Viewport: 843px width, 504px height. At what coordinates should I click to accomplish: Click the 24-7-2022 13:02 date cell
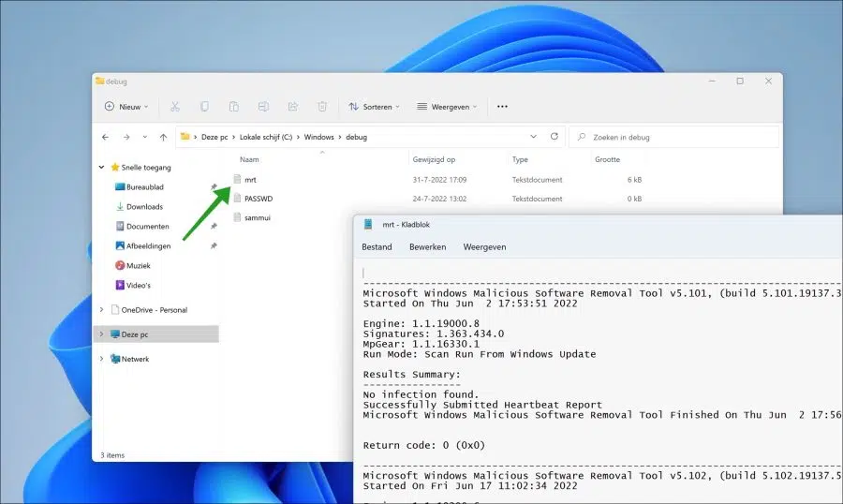[x=439, y=199]
